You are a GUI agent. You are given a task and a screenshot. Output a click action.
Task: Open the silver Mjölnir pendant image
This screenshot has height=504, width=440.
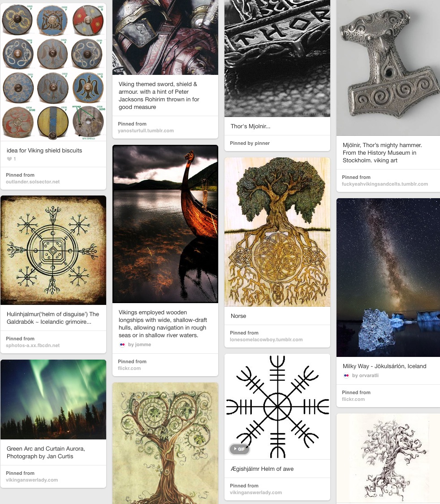(x=388, y=68)
